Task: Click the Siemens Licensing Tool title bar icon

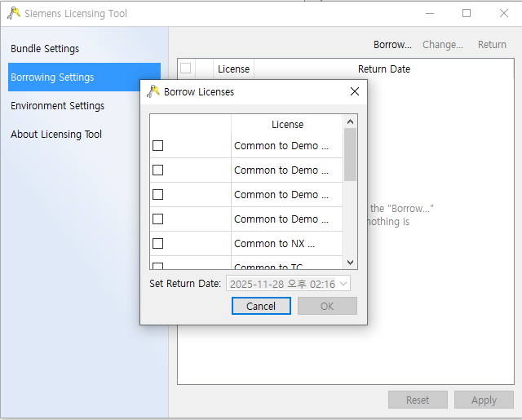Action: (x=14, y=13)
